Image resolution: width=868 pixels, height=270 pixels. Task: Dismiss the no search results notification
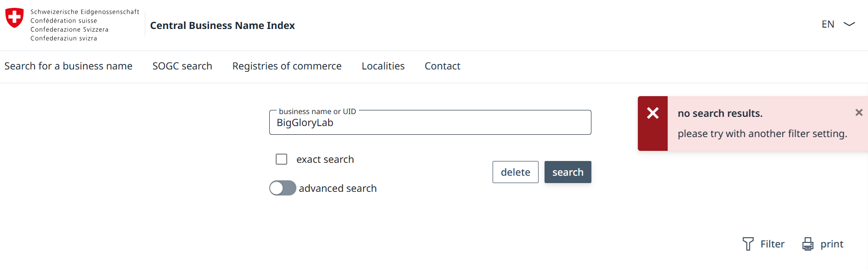pyautogui.click(x=858, y=113)
